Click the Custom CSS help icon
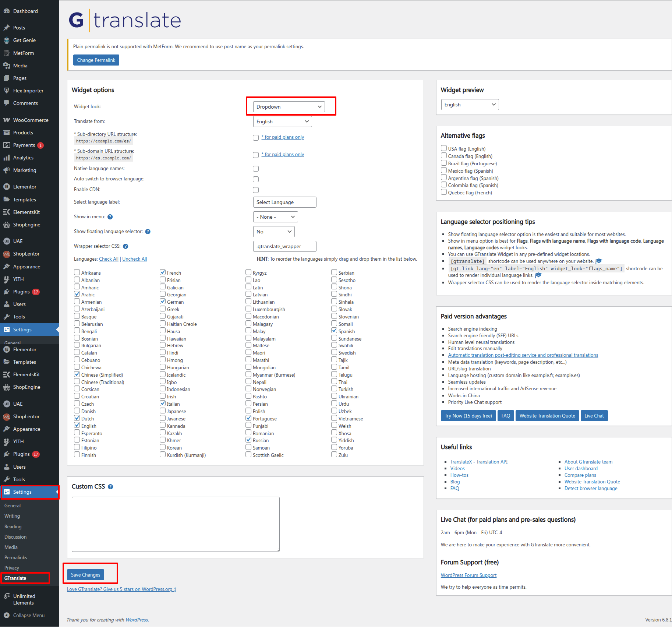The height and width of the screenshot is (627, 672). 110,487
